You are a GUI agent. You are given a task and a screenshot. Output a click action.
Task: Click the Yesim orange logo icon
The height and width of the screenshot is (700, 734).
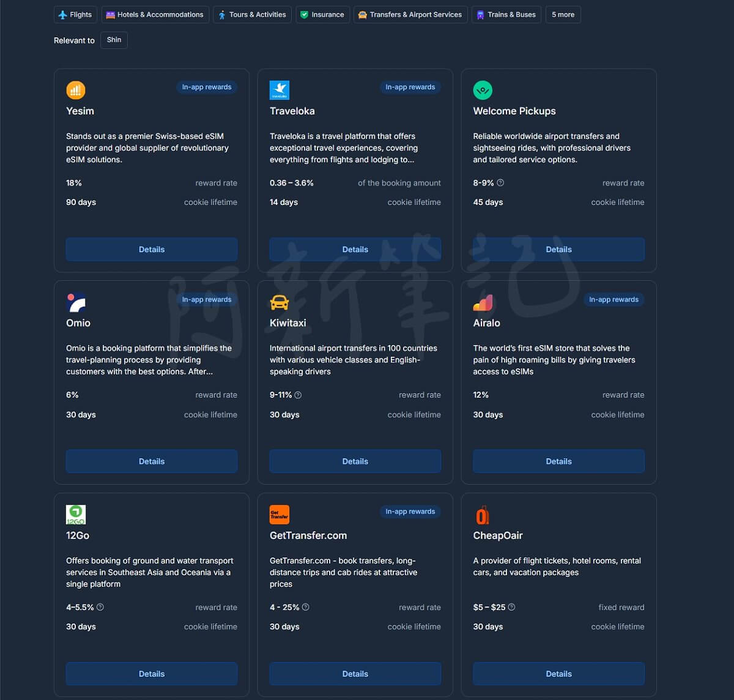(x=76, y=91)
